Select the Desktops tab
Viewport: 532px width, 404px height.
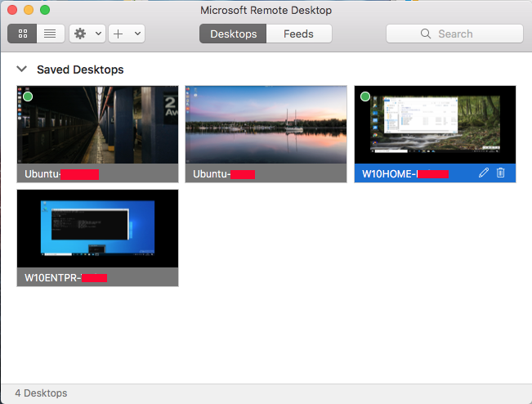coord(233,34)
